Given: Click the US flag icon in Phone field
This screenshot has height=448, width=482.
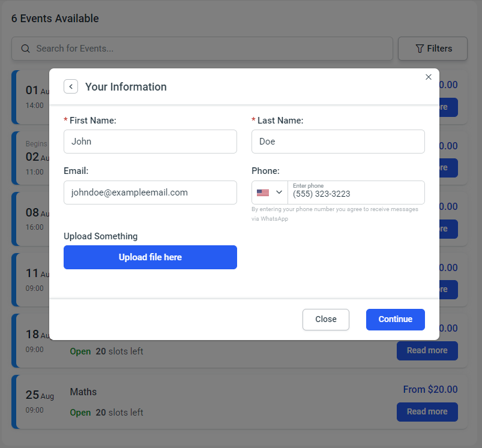Looking at the screenshot, I should point(263,193).
